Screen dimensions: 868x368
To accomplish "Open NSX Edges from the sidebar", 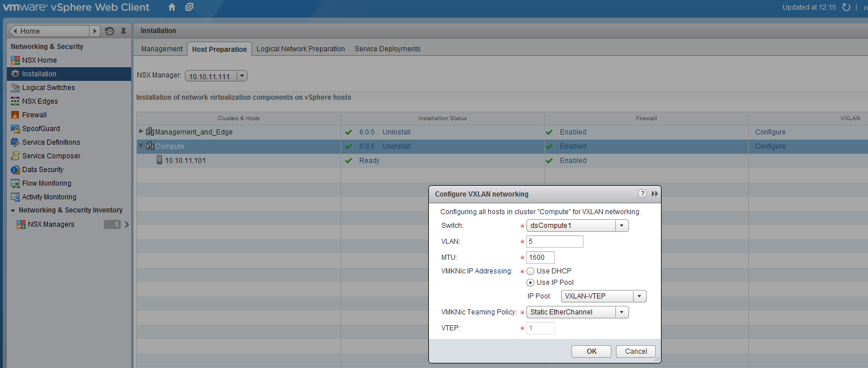I will [39, 101].
